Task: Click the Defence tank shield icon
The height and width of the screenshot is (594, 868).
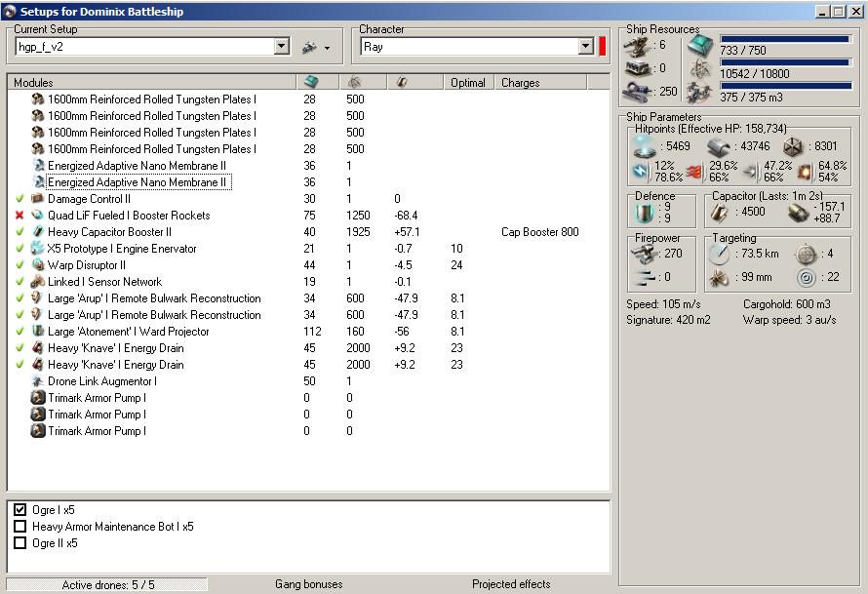Action: [645, 213]
